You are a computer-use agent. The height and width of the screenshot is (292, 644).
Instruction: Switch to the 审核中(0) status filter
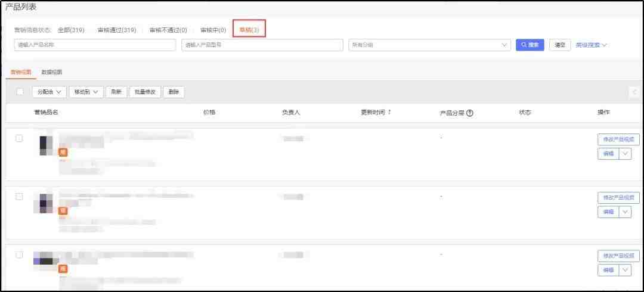tap(213, 30)
